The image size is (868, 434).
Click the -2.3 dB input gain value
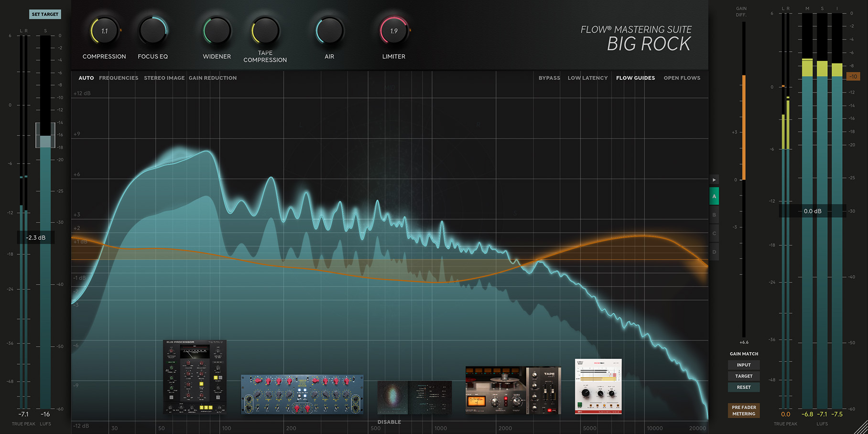point(36,237)
